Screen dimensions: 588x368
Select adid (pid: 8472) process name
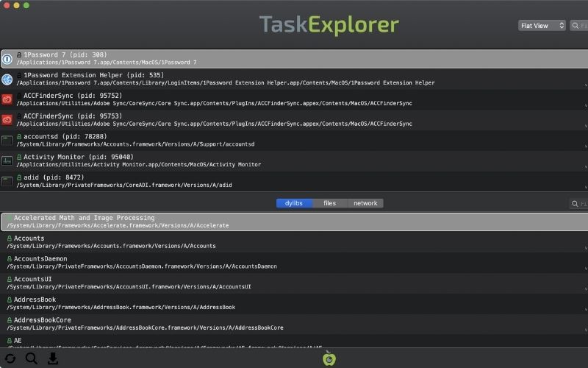(x=54, y=177)
